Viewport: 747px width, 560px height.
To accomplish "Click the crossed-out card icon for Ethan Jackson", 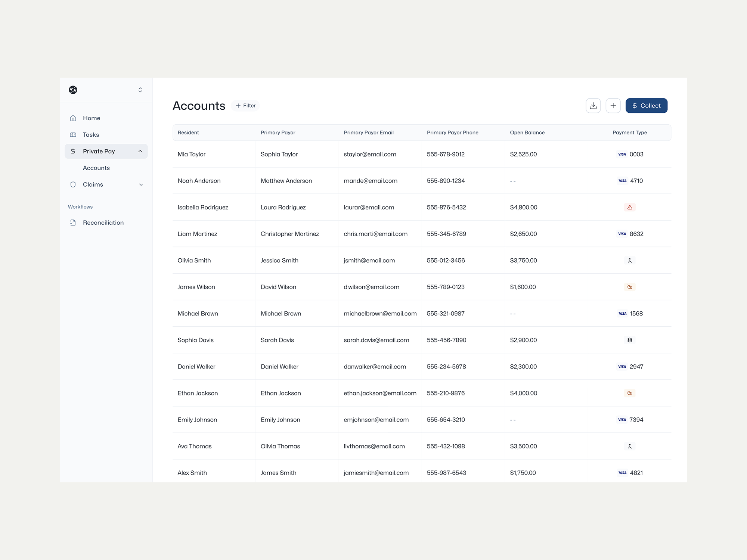I will click(x=630, y=393).
